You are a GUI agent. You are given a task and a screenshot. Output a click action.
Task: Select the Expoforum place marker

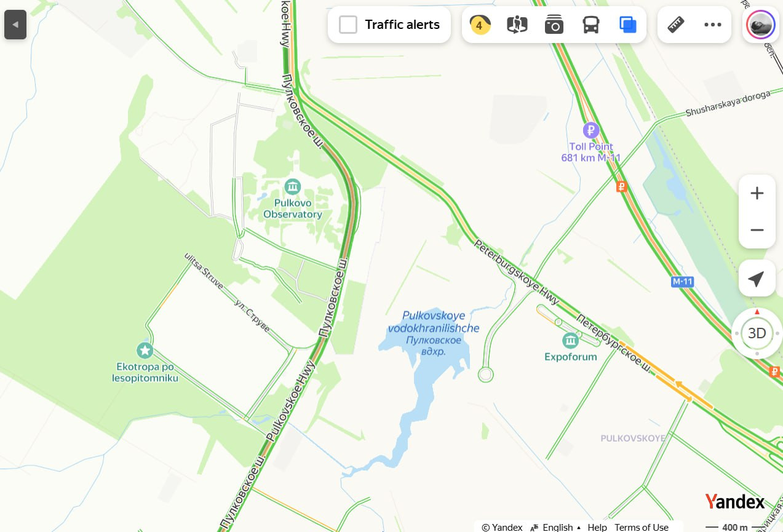tap(570, 339)
